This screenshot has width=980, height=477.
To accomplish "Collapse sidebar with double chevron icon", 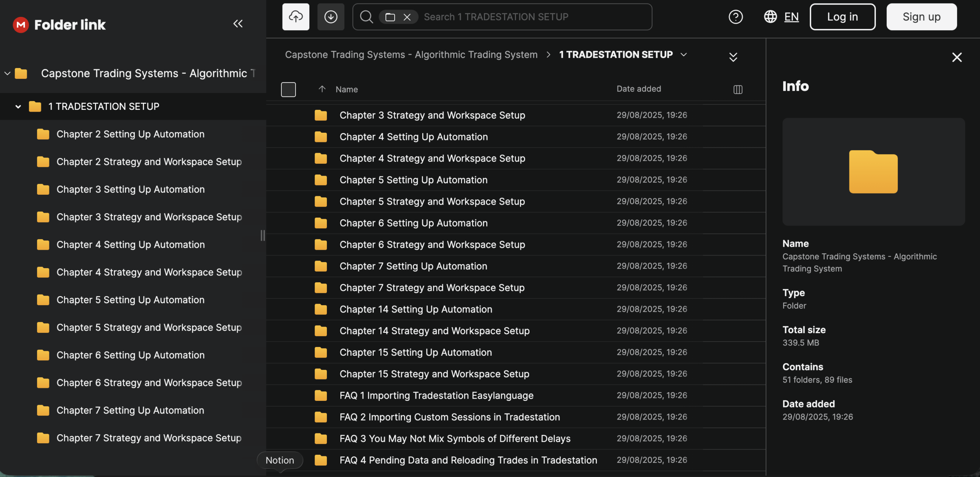I will [238, 24].
